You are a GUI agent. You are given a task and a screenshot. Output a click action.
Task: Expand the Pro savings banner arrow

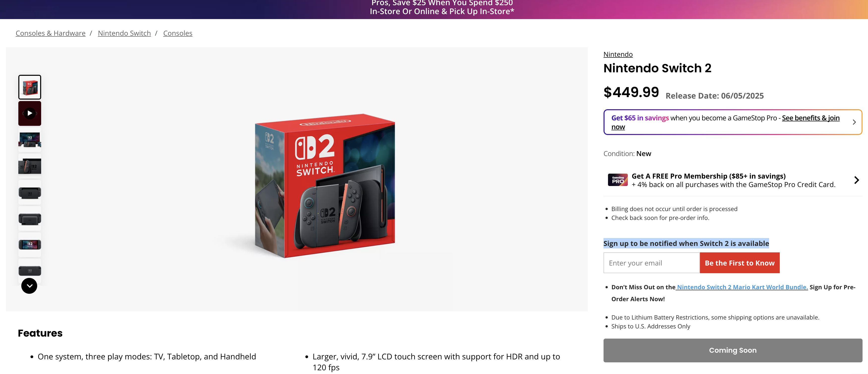click(854, 122)
